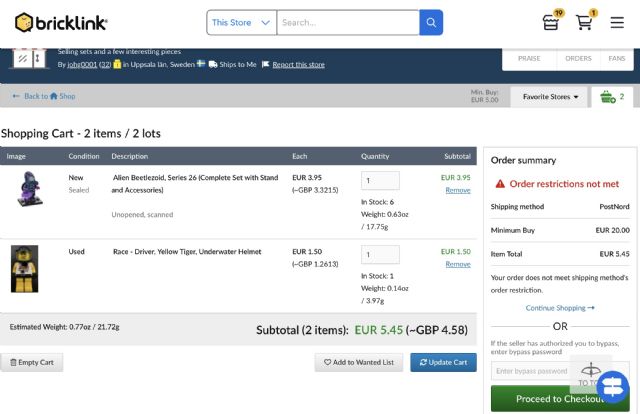Focus the Alien Beetlezoid quantity field

tap(380, 181)
